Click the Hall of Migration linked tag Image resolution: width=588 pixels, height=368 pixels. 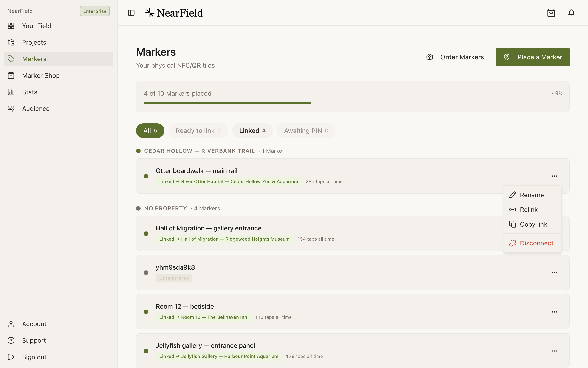click(x=224, y=239)
